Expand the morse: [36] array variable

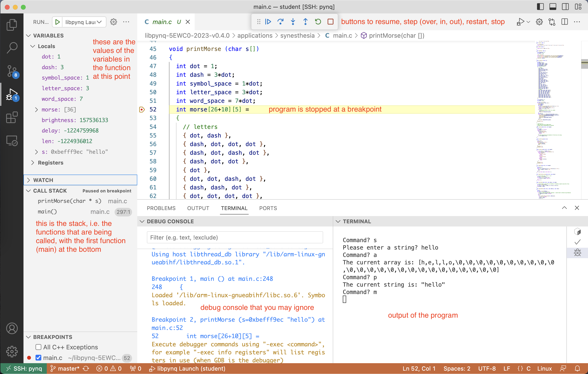pos(36,109)
